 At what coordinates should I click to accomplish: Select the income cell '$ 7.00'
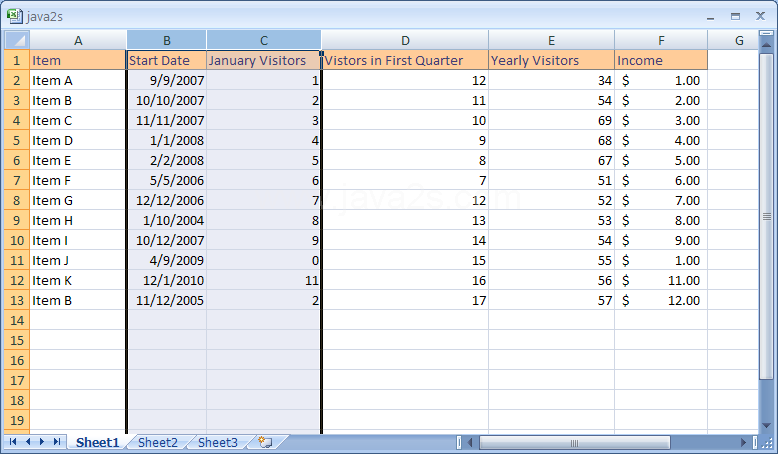[x=661, y=200]
